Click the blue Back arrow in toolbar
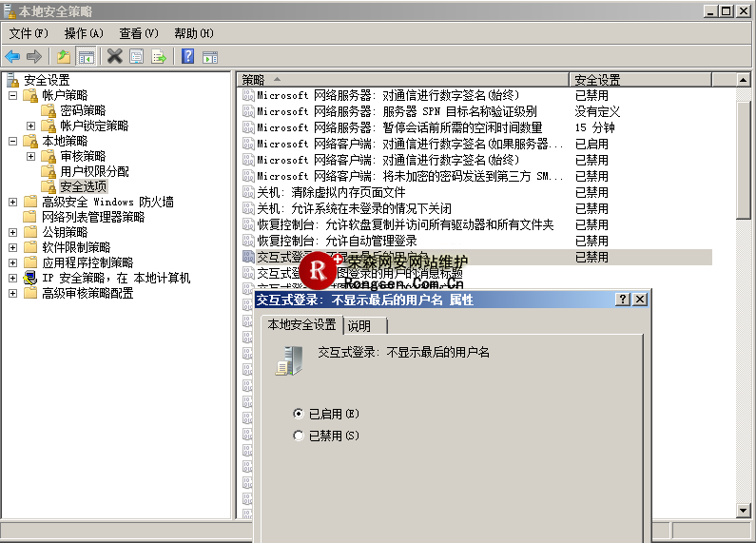756x543 pixels. [x=12, y=56]
